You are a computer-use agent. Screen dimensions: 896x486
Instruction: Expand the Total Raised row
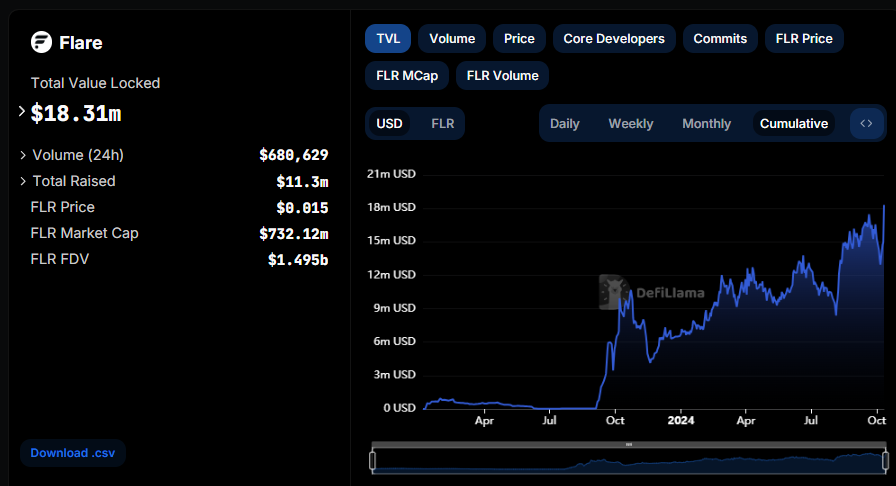point(23,181)
